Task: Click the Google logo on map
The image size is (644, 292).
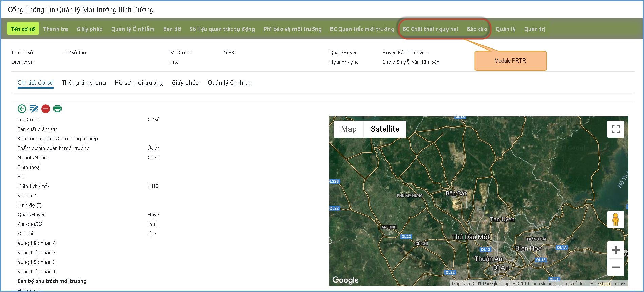Action: [x=345, y=280]
